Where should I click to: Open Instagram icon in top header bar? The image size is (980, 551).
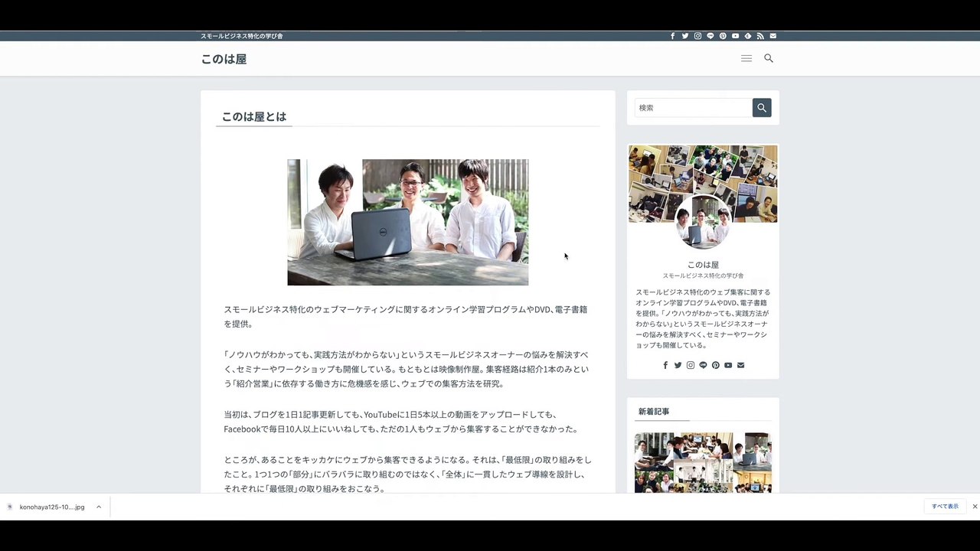pos(697,36)
